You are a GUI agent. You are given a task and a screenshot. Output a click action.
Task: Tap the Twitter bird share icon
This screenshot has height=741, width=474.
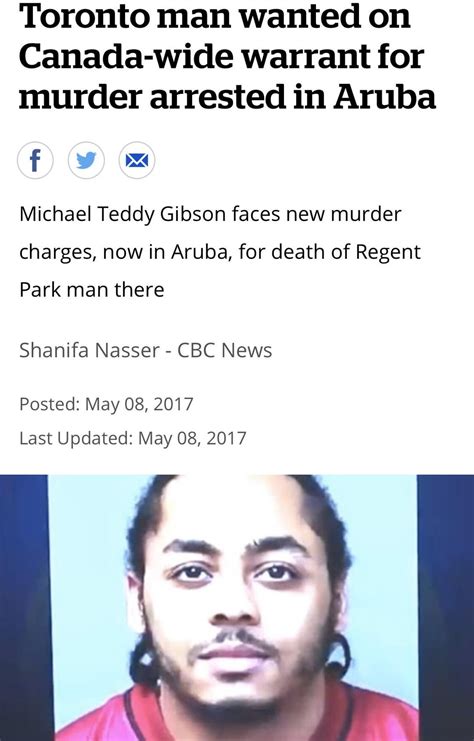86,160
